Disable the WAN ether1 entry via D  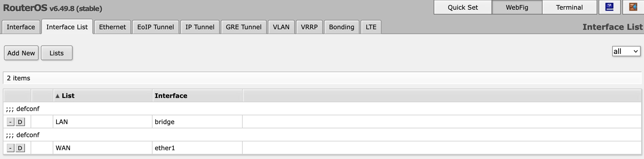point(20,148)
